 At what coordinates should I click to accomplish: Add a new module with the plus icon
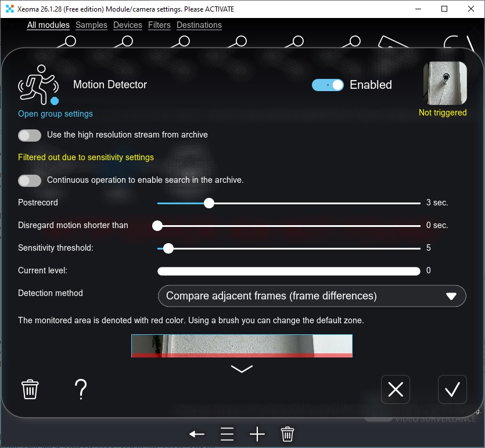257,433
